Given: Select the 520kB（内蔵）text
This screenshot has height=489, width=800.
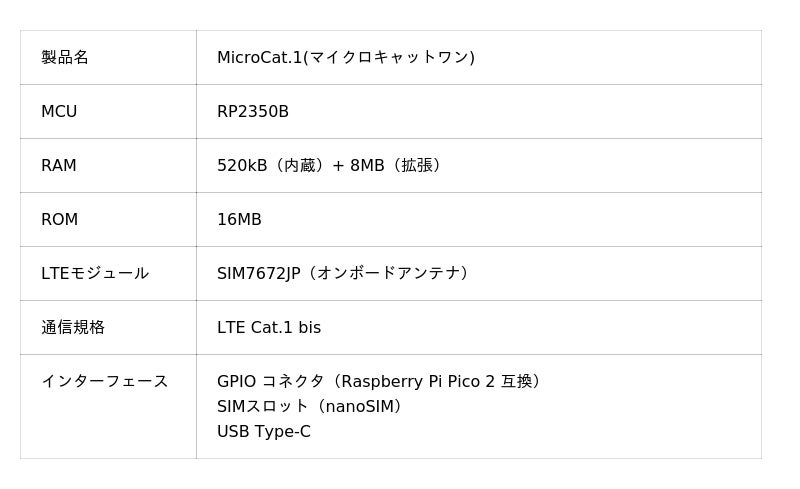Looking at the screenshot, I should [270, 166].
